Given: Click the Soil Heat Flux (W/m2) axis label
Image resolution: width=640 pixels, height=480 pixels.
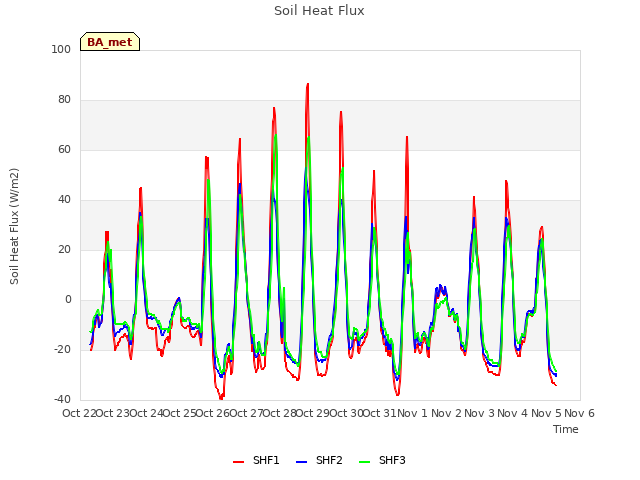Looking at the screenshot, I should point(14,226).
